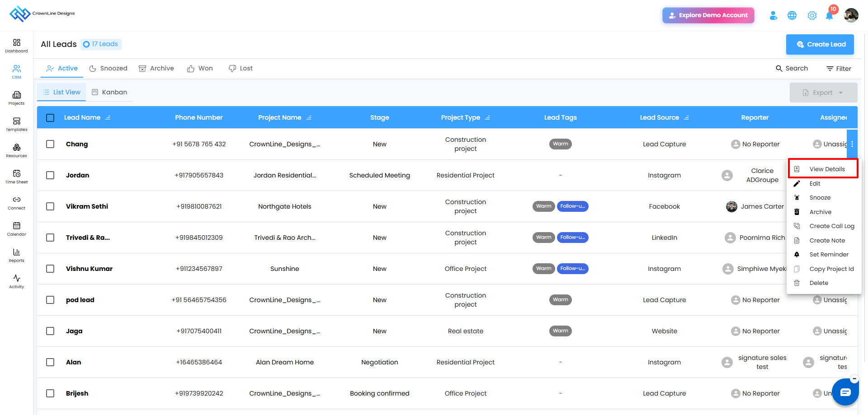Open the Activity sidebar icon

point(16,281)
